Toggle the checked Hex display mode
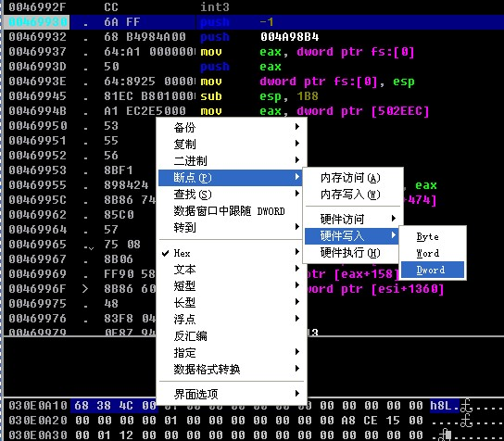The height and width of the screenshot is (441, 504). (x=232, y=253)
